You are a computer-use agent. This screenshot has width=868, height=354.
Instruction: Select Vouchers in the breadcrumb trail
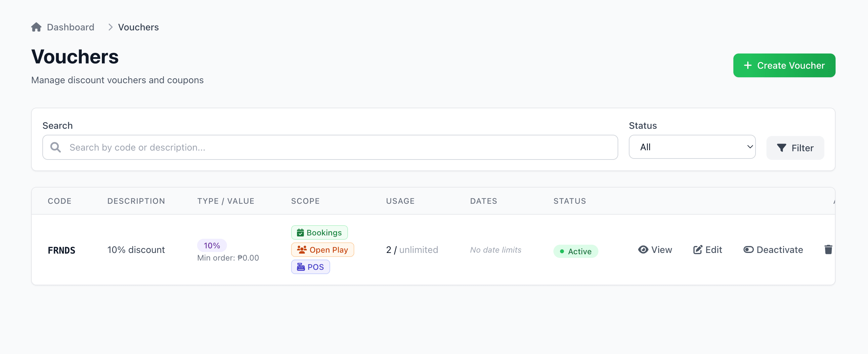point(138,27)
